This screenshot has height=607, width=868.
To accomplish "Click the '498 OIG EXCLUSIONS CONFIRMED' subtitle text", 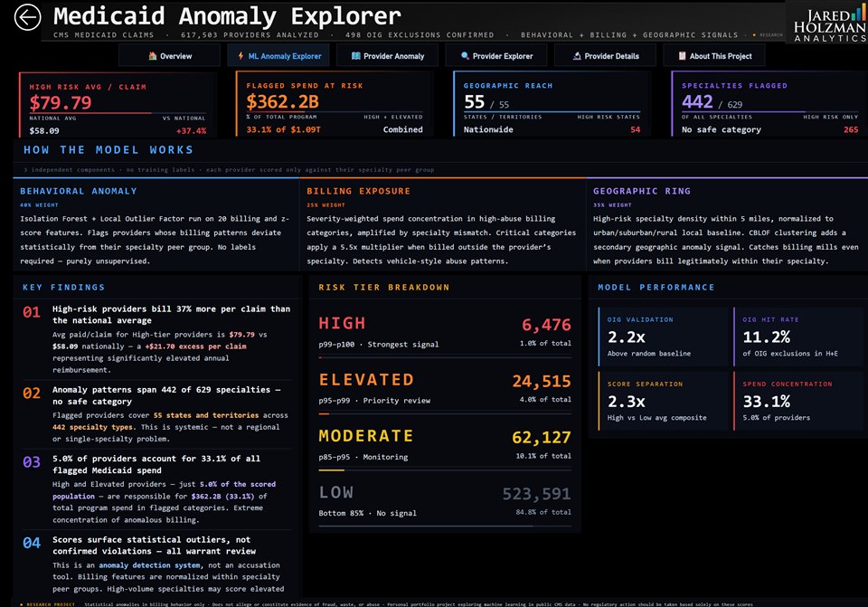I will pos(420,35).
